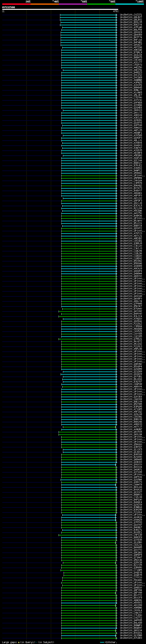Click the Large gaps legend text
This screenshot has height=644, width=146.
point(28,642)
